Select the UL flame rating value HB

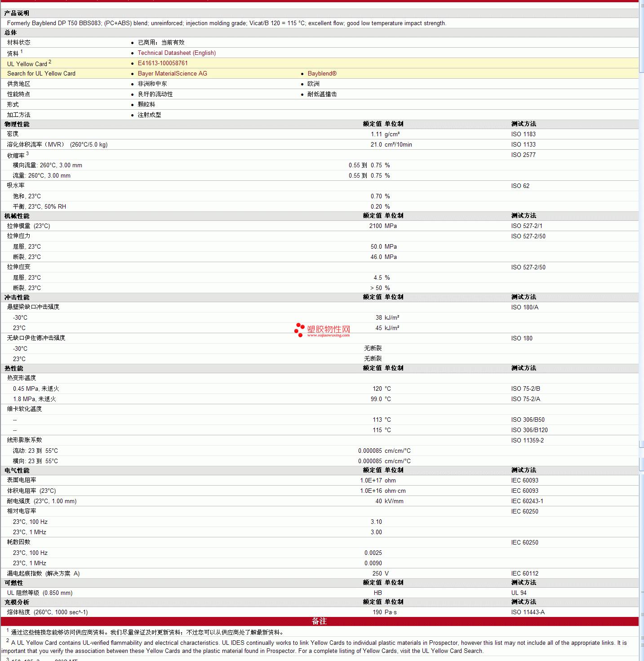378,593
